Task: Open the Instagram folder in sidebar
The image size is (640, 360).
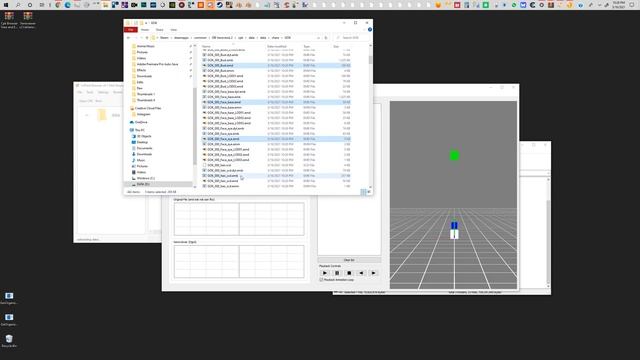Action: (143, 114)
